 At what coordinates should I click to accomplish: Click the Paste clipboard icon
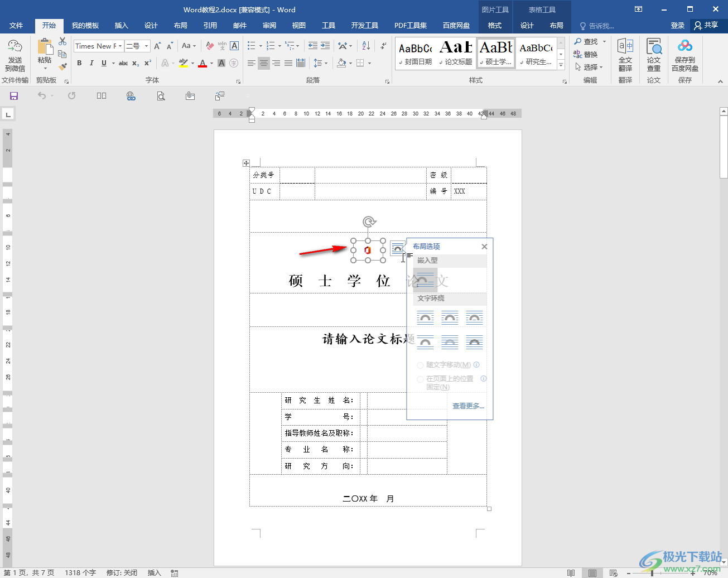45,47
